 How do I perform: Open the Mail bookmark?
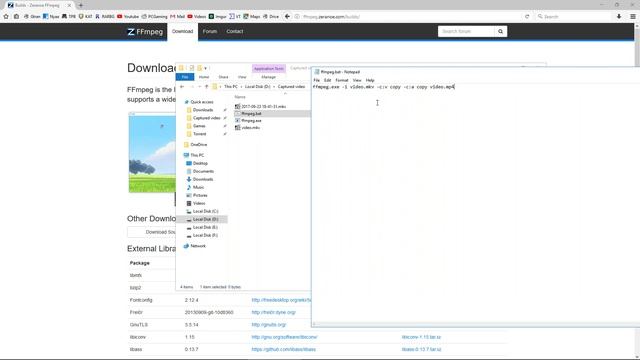[x=178, y=16]
